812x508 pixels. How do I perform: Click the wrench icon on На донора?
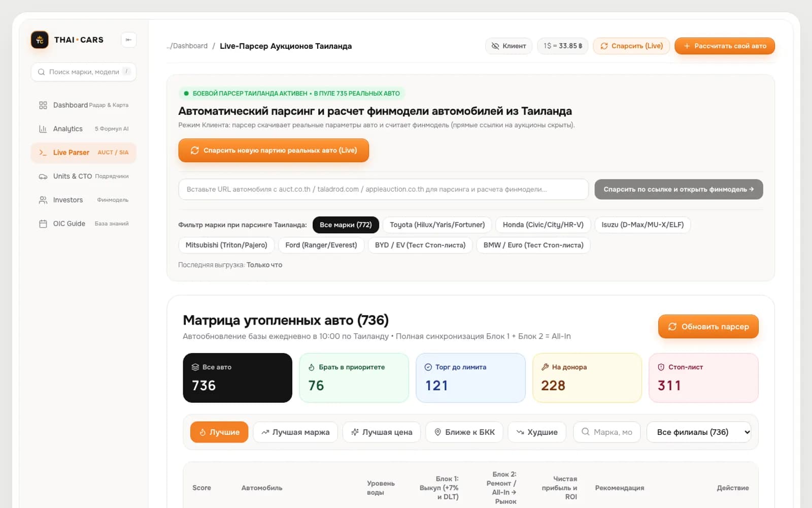coord(545,367)
